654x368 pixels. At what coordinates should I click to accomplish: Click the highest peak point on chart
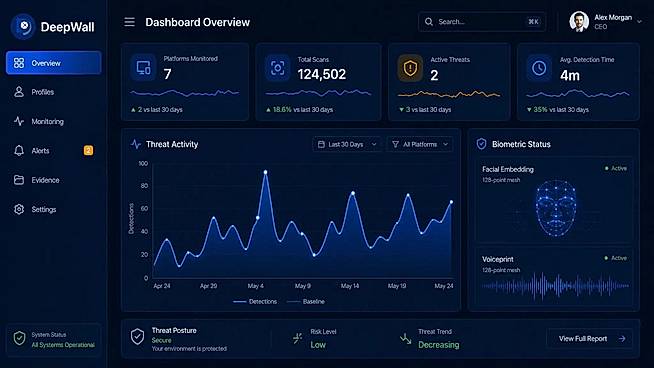(x=265, y=172)
